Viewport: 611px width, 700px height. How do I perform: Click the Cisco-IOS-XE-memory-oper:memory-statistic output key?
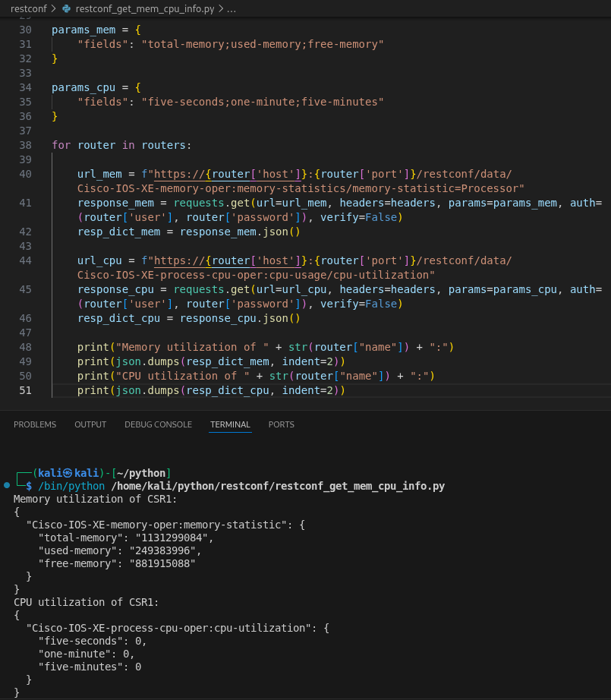156,525
